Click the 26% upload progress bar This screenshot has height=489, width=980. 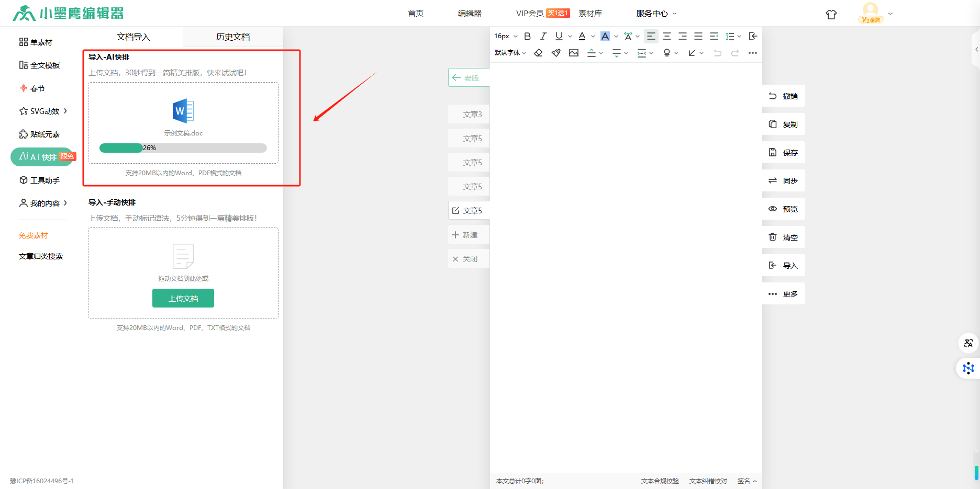tap(183, 148)
